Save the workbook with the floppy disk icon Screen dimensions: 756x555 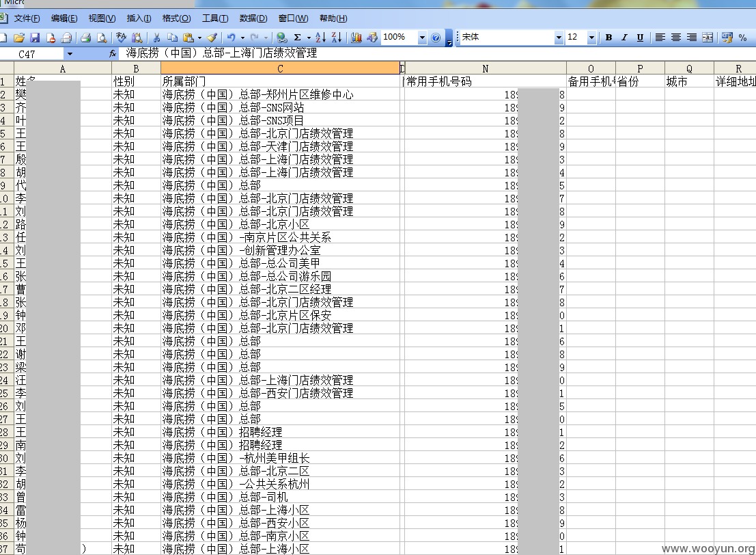(x=35, y=37)
